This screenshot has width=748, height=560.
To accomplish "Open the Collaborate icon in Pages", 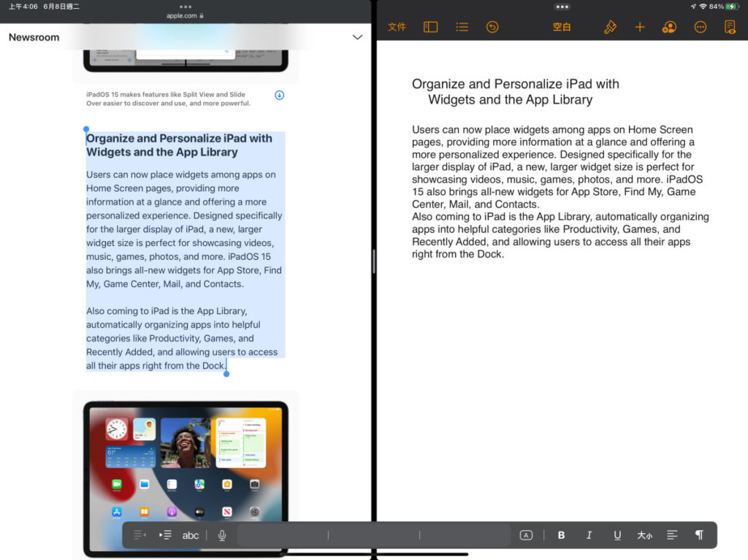I will 669,27.
